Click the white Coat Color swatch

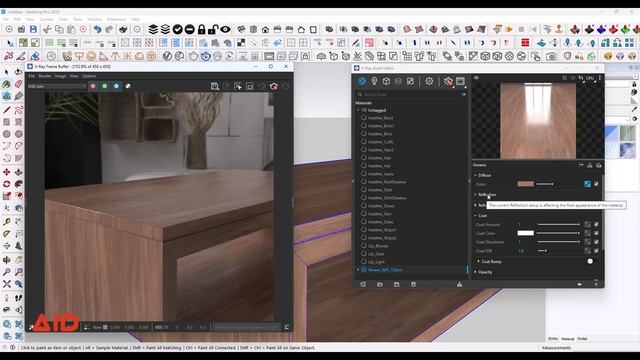click(x=525, y=233)
